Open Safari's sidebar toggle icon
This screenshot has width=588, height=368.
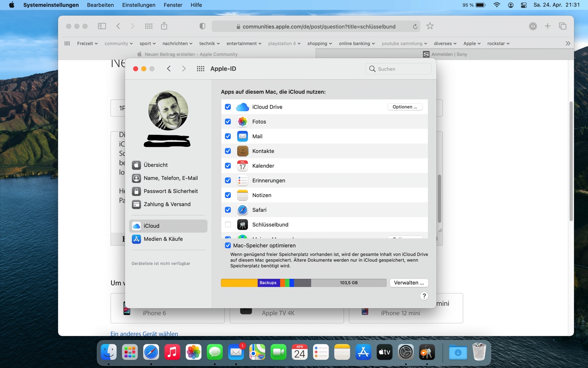[102, 26]
